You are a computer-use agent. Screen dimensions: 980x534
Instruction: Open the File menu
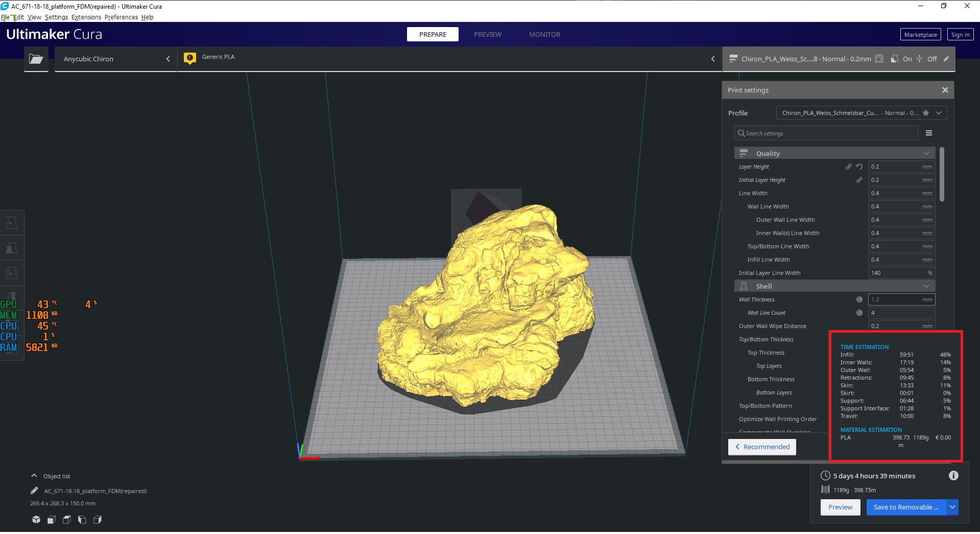(x=5, y=17)
